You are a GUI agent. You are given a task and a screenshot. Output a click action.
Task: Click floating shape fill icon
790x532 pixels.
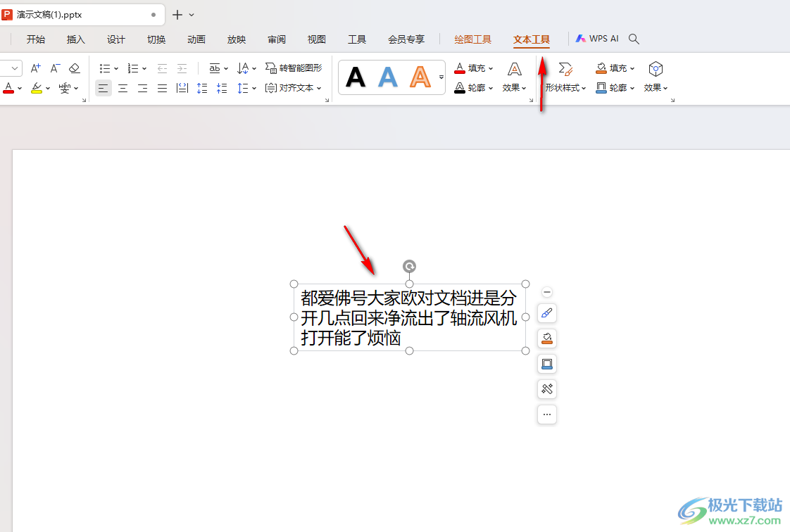pyautogui.click(x=547, y=338)
